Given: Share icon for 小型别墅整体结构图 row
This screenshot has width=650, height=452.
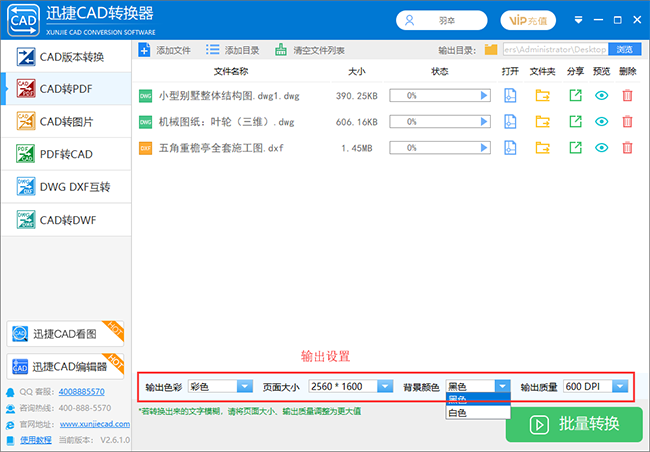Looking at the screenshot, I should pyautogui.click(x=575, y=96).
